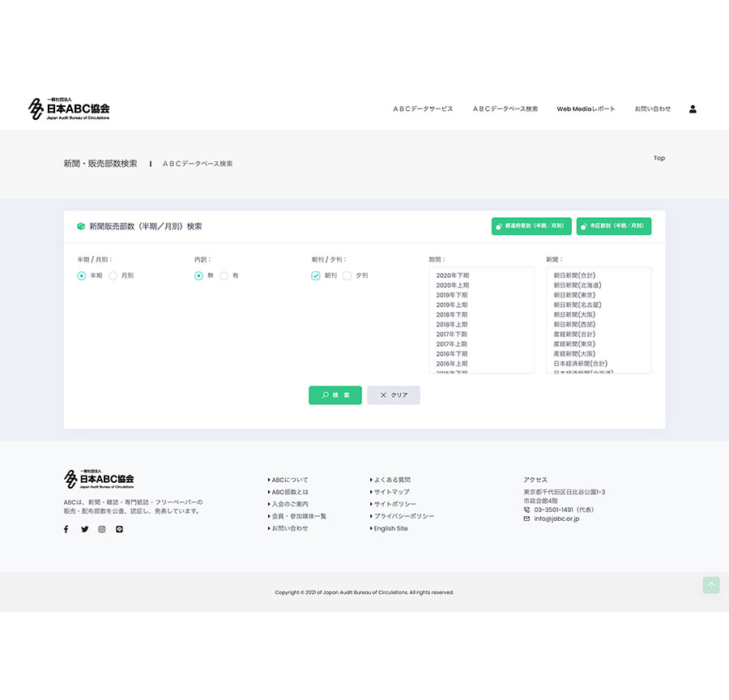
Task: Click the 03-3501-1491 phone number
Action: (x=554, y=510)
